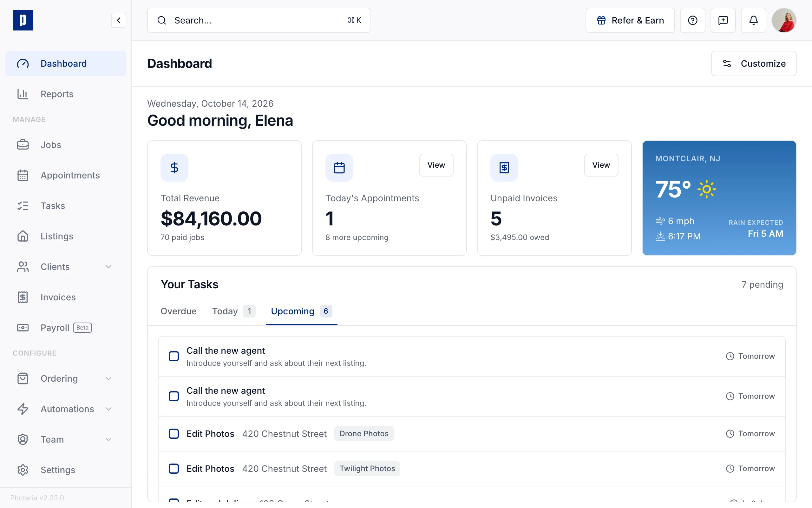The image size is (812, 508).
Task: Click the Invoices receipt icon in sidebar
Action: click(23, 297)
